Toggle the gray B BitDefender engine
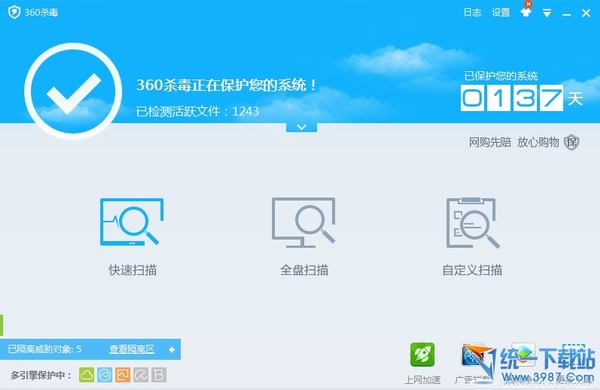 click(x=159, y=375)
